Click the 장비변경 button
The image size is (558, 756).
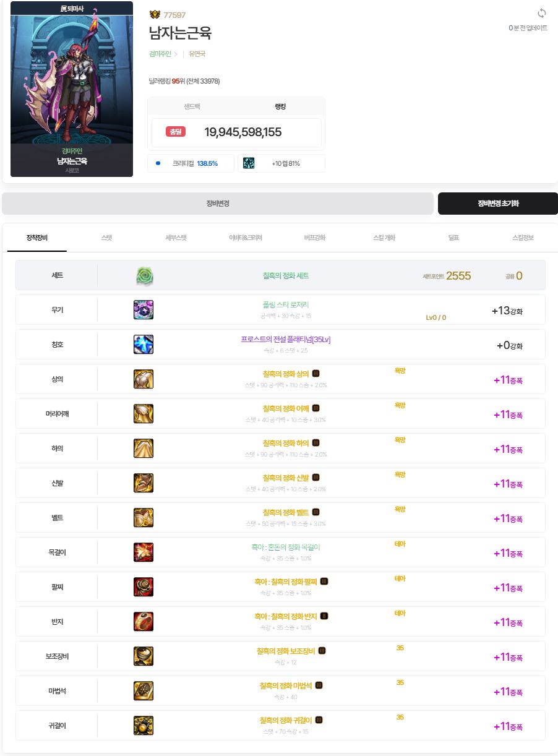click(x=218, y=204)
